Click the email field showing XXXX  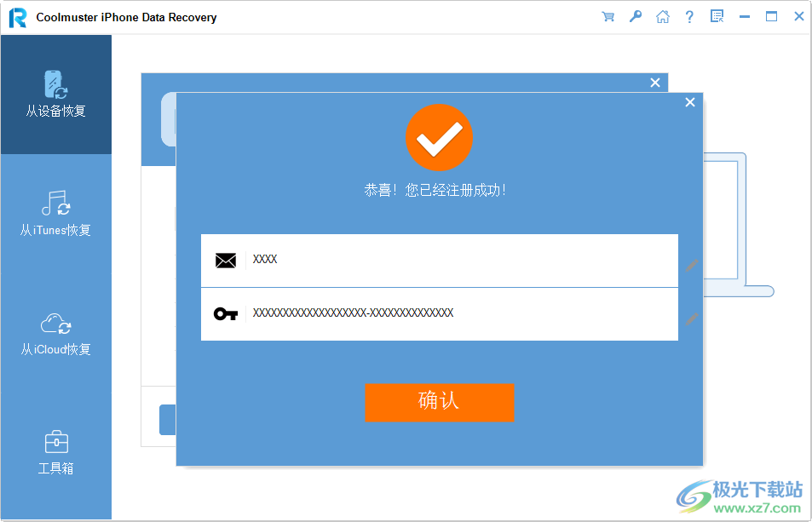[x=439, y=261]
